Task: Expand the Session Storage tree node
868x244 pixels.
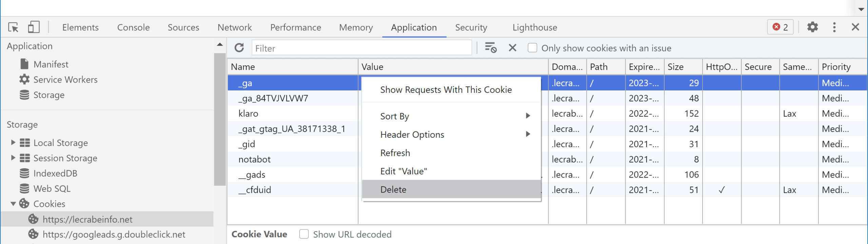Action: pos(13,158)
